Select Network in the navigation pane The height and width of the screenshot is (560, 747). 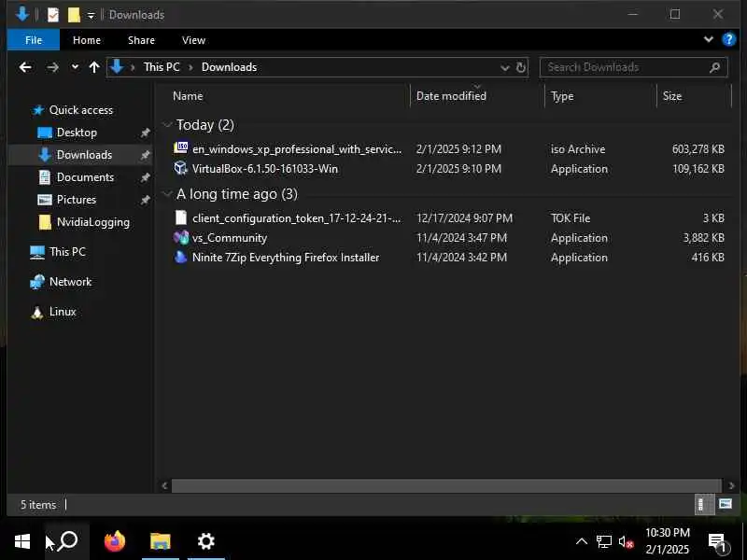click(70, 282)
